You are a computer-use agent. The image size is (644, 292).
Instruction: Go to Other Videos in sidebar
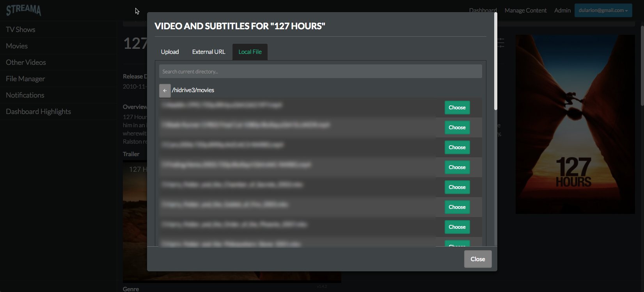point(26,62)
